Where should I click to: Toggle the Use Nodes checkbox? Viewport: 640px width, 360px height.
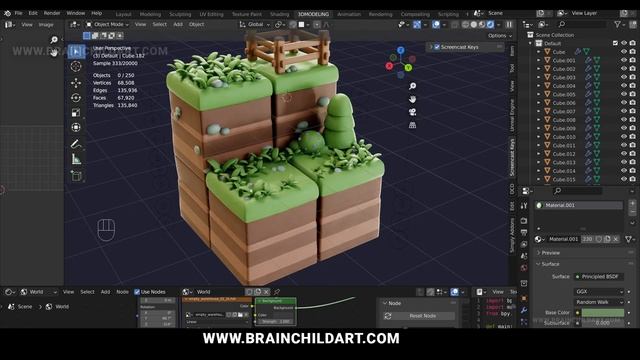[x=137, y=292]
